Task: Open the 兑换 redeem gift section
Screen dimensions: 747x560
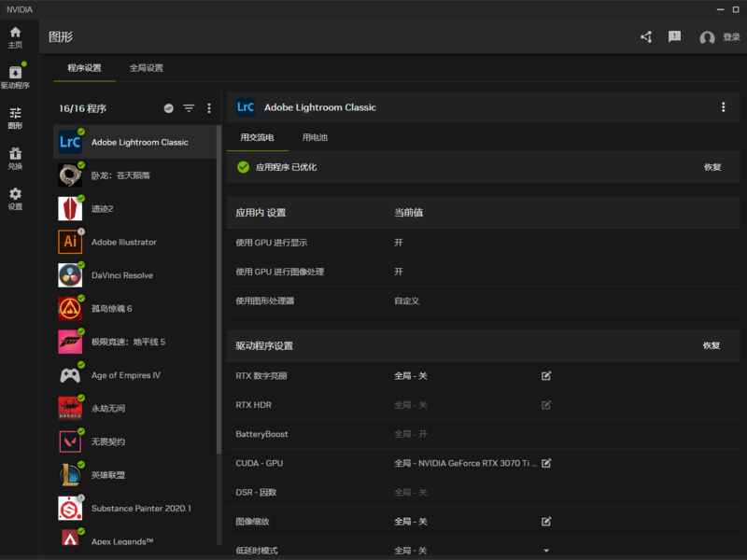Action: pos(15,159)
